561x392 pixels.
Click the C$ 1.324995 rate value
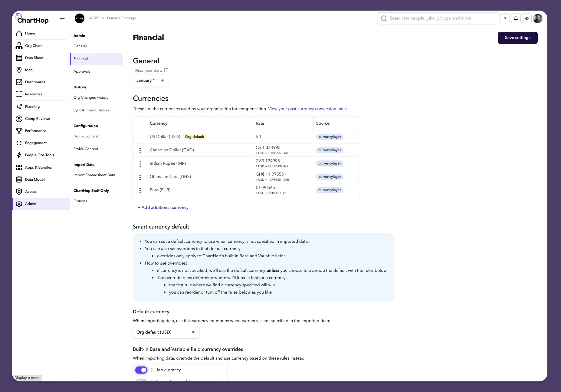coord(268,147)
